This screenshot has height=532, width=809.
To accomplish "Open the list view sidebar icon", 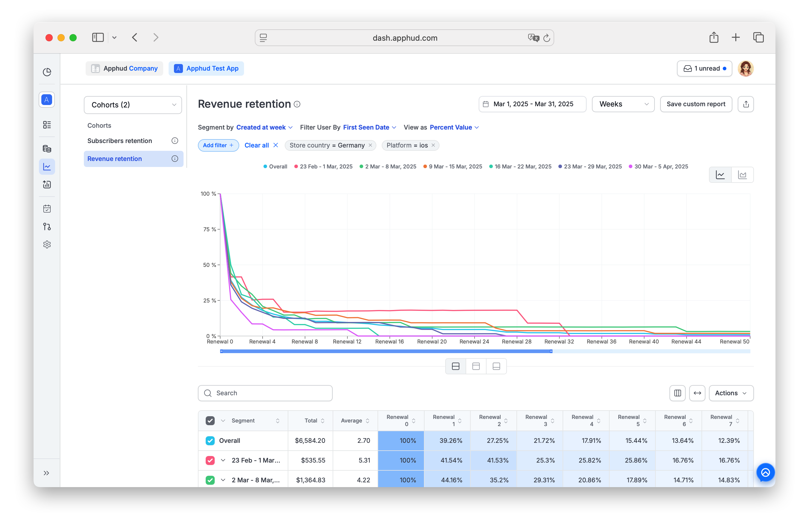I will 47,125.
